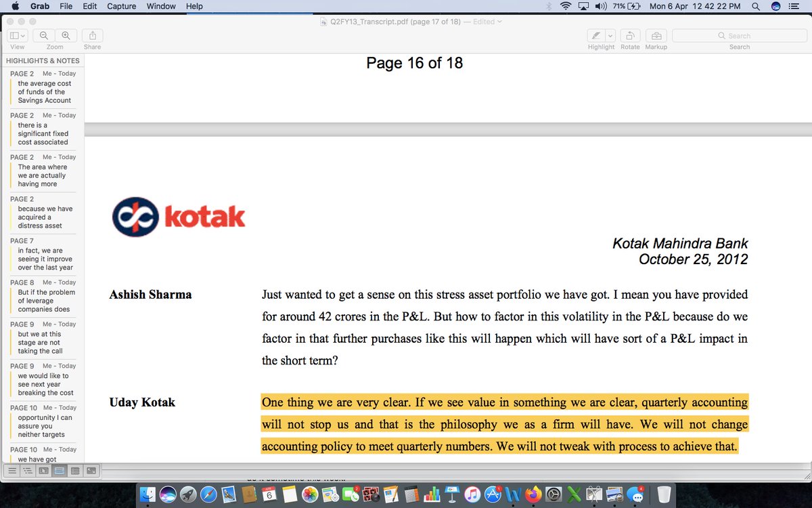Screen dimensions: 812x508
Task: Show the Markup toolbox
Action: (x=656, y=35)
